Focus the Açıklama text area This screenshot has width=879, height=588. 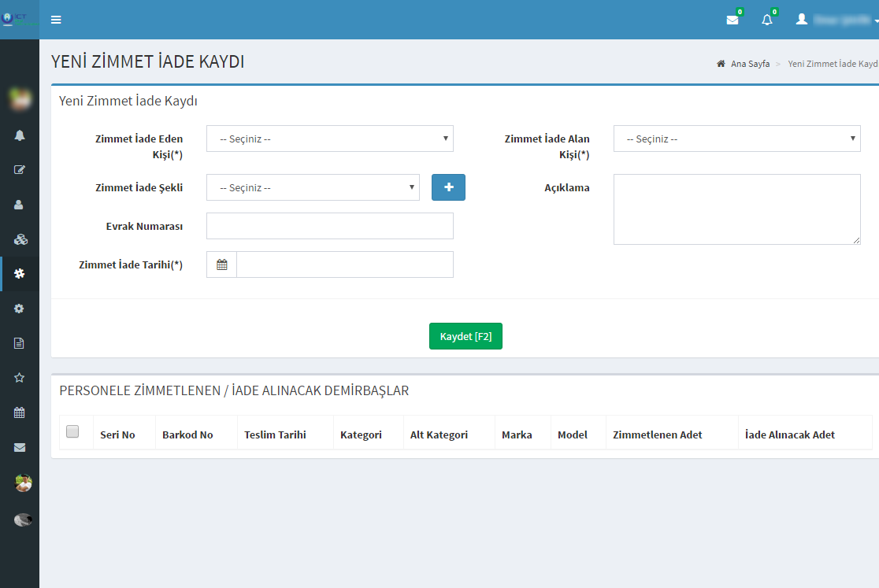736,209
